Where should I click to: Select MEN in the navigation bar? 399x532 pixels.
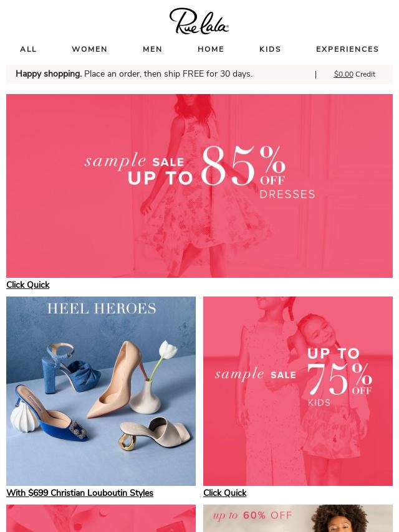[x=153, y=49]
